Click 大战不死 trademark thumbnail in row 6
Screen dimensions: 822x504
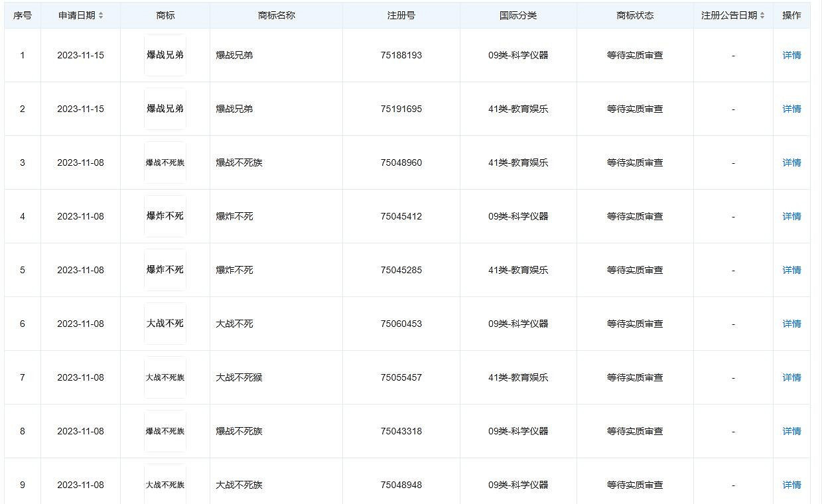tap(165, 324)
